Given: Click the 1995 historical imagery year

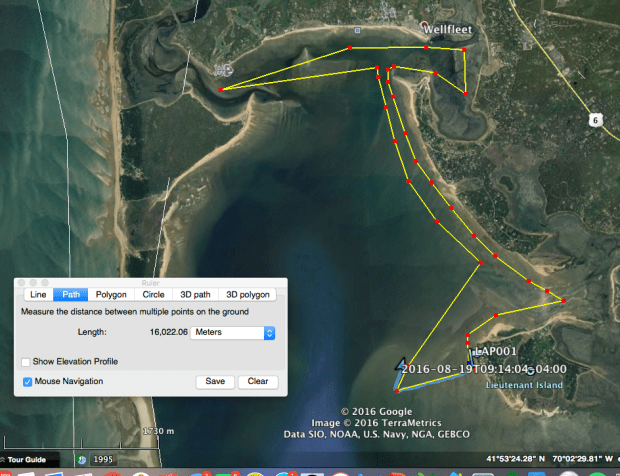Looking at the screenshot, I should (103, 459).
